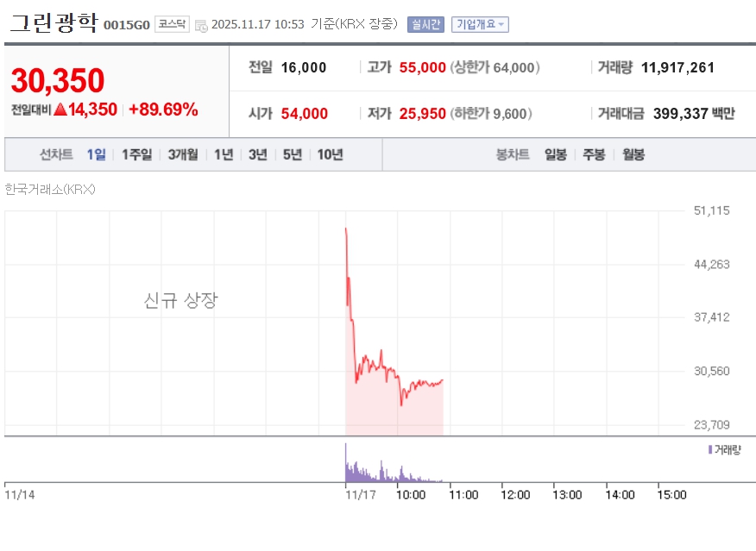View the 월봉 monthly candlestick chart
The height and width of the screenshot is (551, 756).
coord(633,154)
